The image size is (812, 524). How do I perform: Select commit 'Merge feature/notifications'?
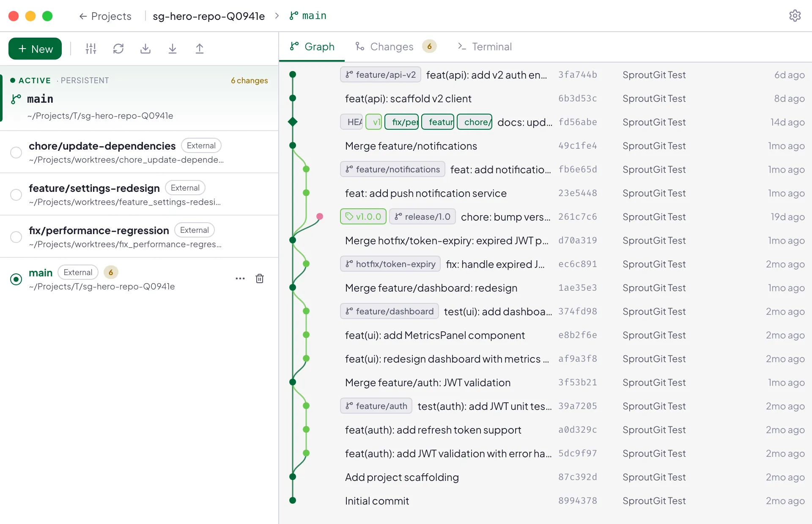pos(545,145)
